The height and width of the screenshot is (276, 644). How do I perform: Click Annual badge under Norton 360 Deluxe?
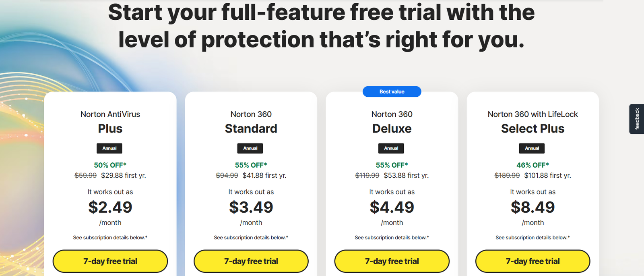391,148
